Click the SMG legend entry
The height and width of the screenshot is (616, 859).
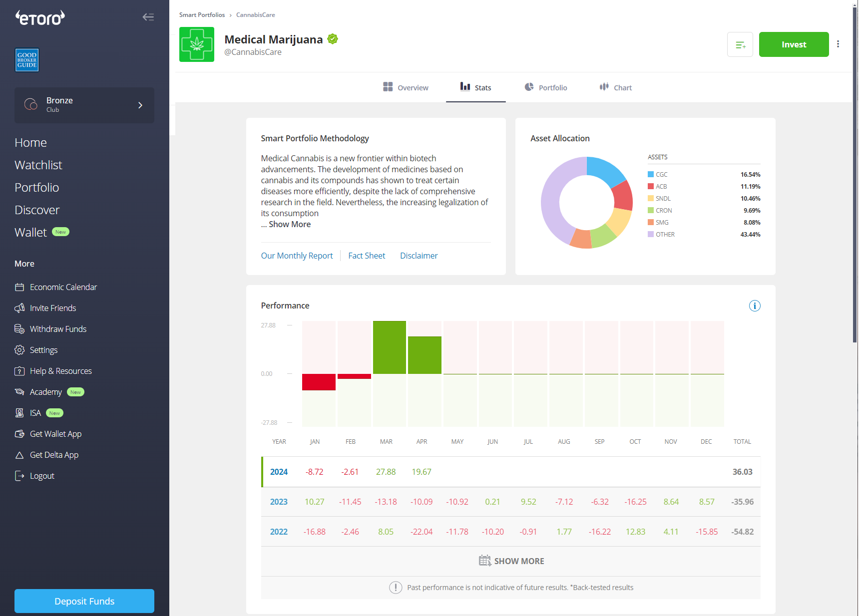[704, 222]
